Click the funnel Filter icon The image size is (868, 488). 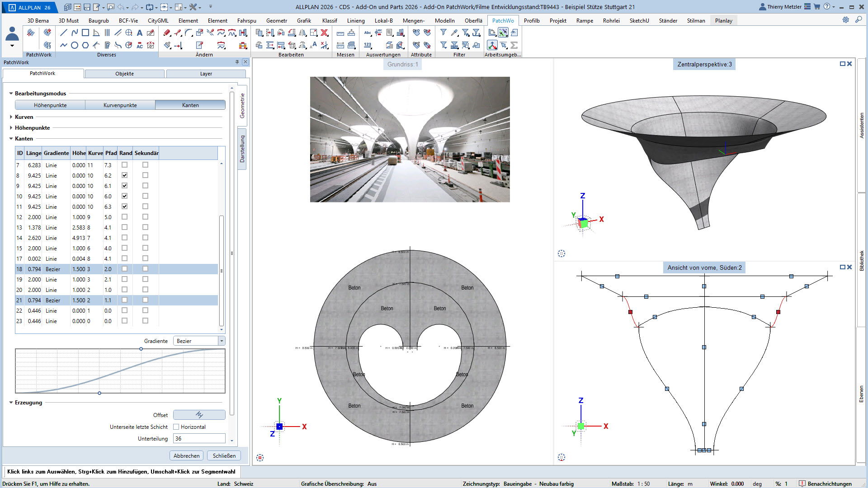pos(443,33)
